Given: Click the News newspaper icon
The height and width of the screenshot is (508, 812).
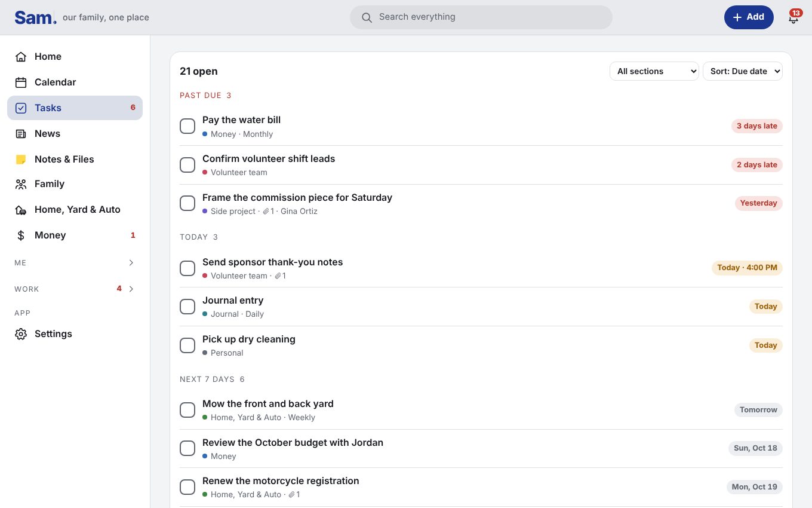Looking at the screenshot, I should pos(21,134).
